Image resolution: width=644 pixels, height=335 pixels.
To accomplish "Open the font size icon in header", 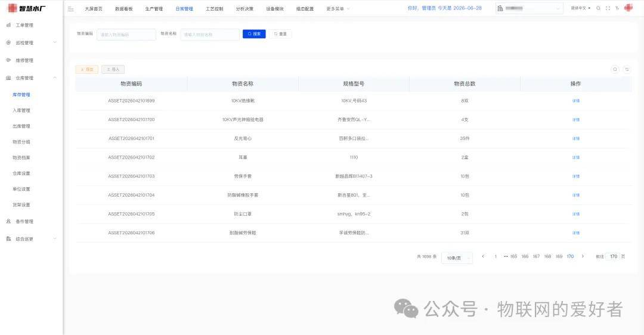I will click(x=617, y=8).
